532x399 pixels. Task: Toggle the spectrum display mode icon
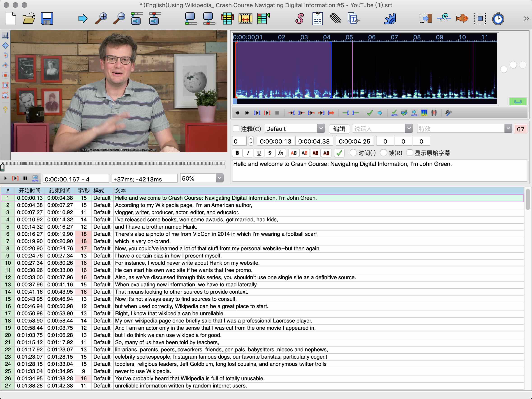[x=424, y=113]
